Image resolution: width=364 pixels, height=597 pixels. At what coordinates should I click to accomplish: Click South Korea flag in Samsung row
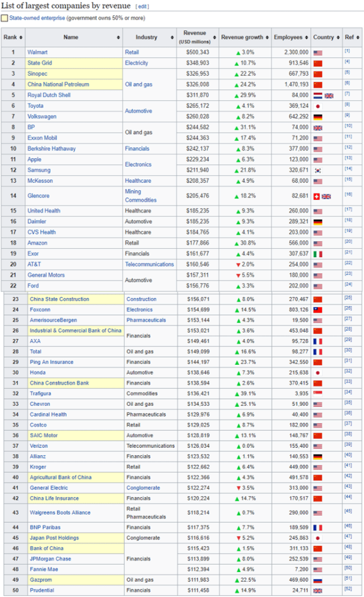(317, 171)
